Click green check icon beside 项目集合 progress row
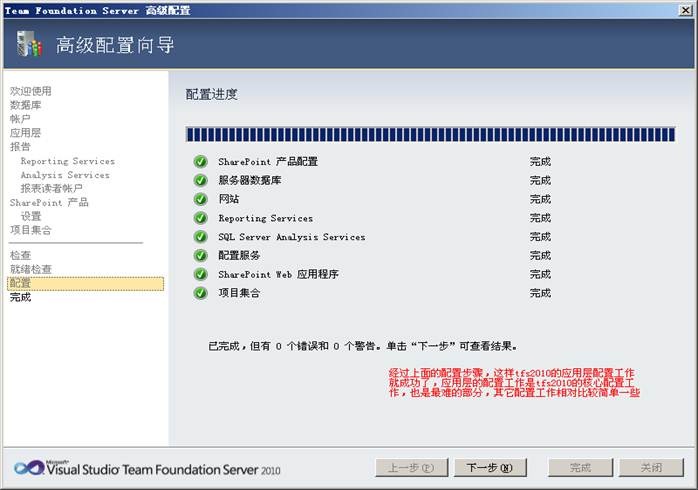698x490 pixels. pos(201,293)
